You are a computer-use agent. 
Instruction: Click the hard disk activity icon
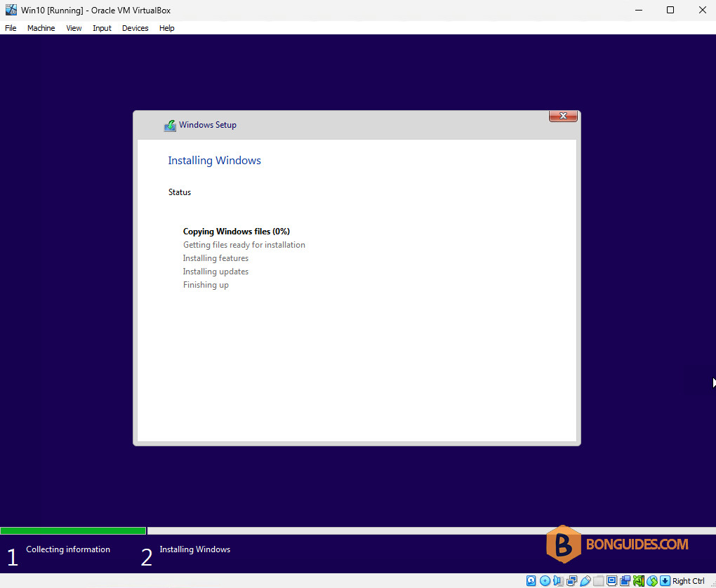(531, 581)
